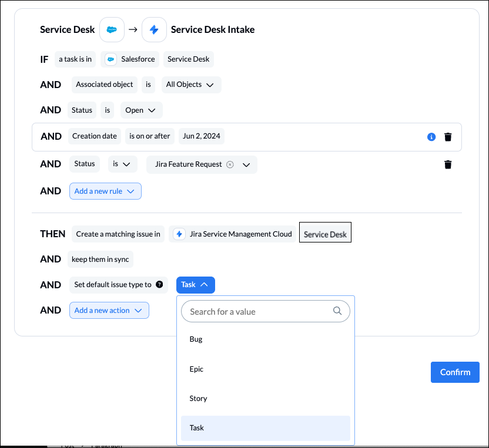Image resolution: width=489 pixels, height=448 pixels.
Task: Select Bug from the issue type list
Action: click(x=266, y=339)
